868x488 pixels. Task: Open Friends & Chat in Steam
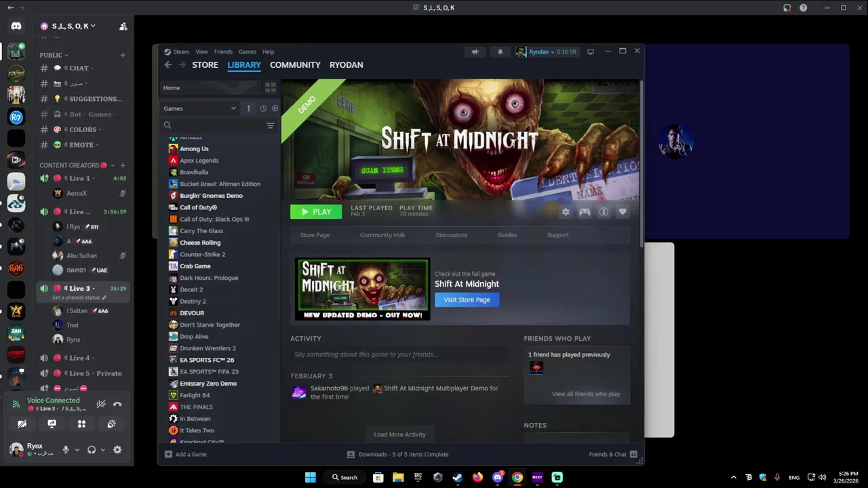(613, 454)
